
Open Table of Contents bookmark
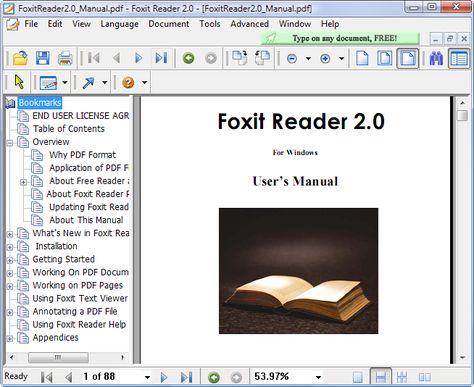click(x=68, y=129)
